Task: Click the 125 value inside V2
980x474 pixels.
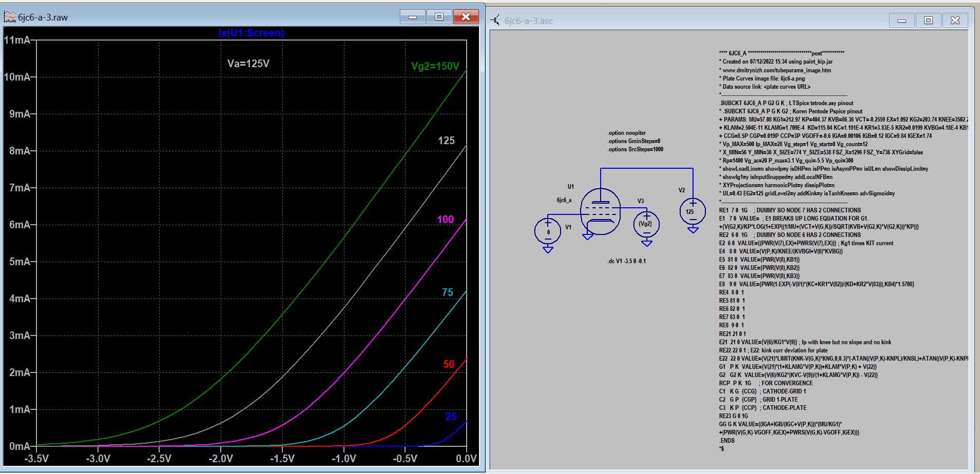Action: [690, 211]
